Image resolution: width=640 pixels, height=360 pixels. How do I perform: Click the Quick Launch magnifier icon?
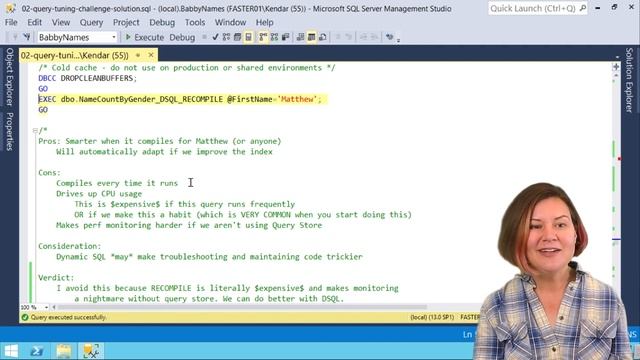click(582, 8)
